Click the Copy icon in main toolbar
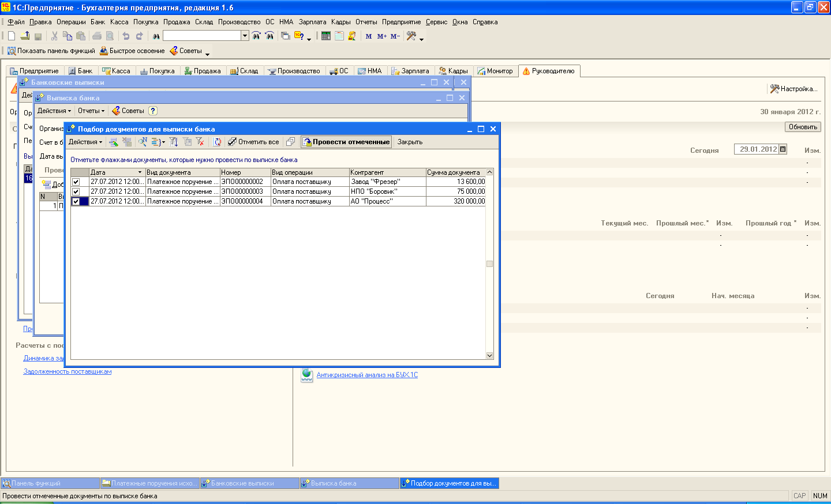This screenshot has width=831, height=504. pos(68,36)
